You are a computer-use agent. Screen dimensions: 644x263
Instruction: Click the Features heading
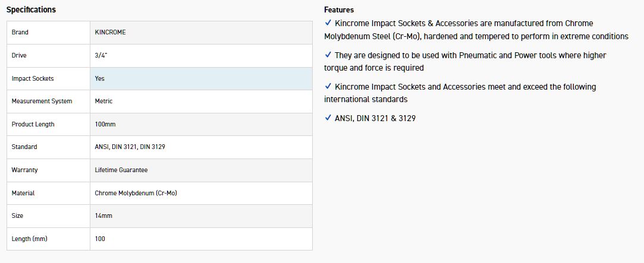coord(339,9)
